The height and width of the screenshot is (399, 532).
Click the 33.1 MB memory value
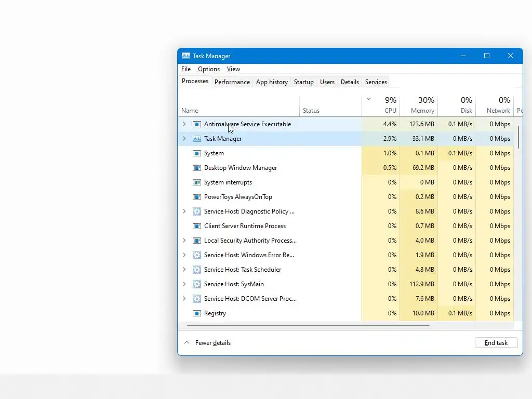[x=423, y=139]
